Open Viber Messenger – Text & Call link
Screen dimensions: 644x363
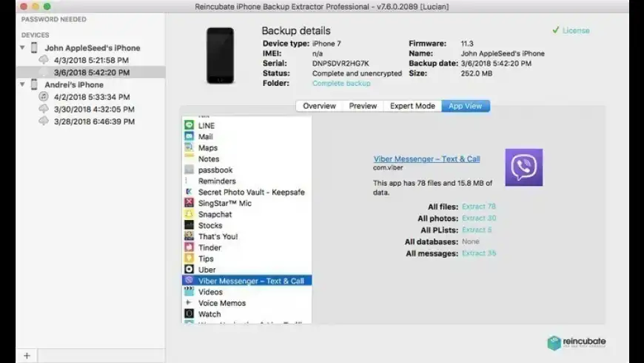tap(426, 159)
